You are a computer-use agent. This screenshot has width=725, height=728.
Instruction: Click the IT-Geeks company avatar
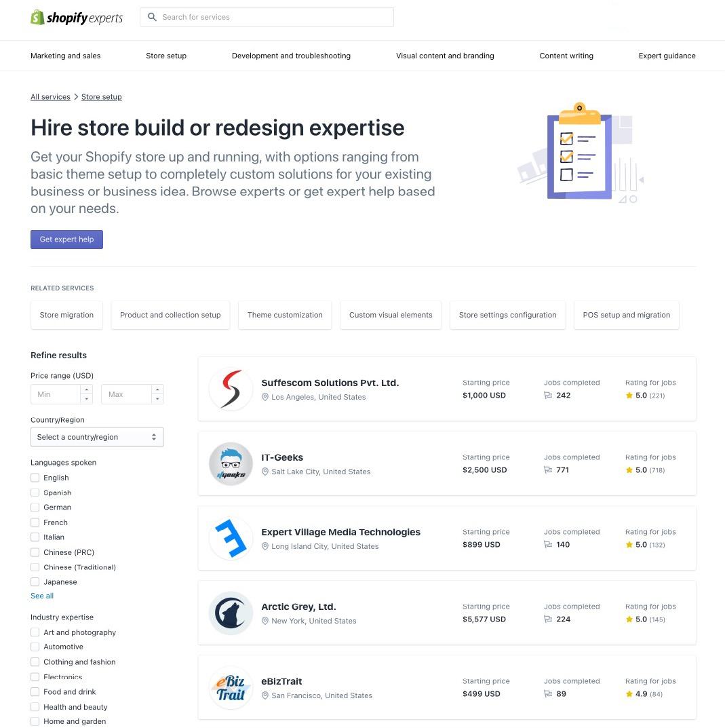(x=231, y=463)
